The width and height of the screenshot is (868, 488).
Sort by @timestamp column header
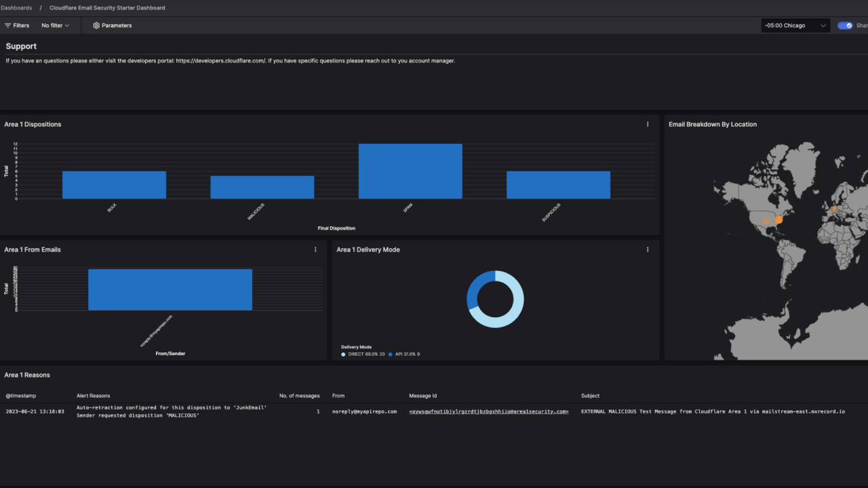click(21, 396)
